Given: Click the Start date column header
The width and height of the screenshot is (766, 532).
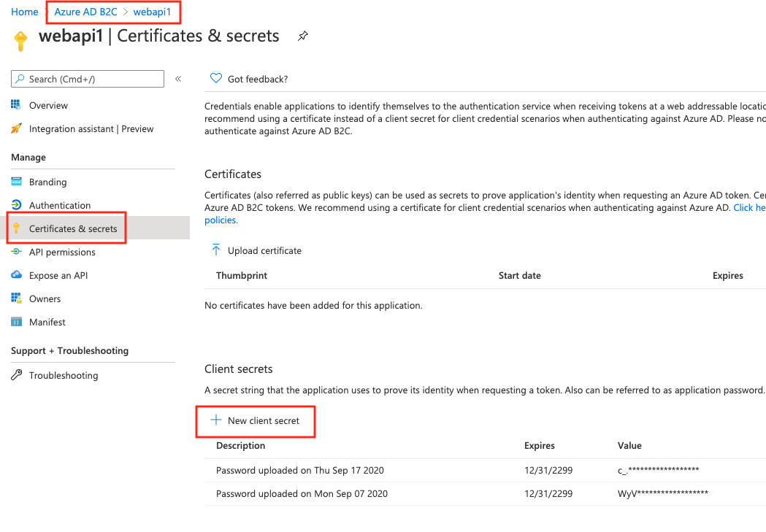Looking at the screenshot, I should [x=519, y=275].
